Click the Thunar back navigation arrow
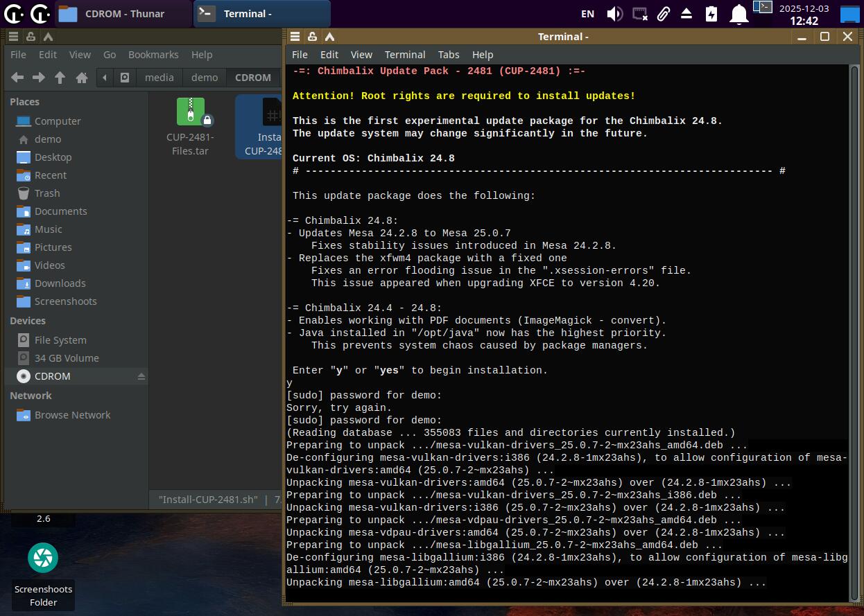Viewport: 864px width, 616px height. click(17, 78)
